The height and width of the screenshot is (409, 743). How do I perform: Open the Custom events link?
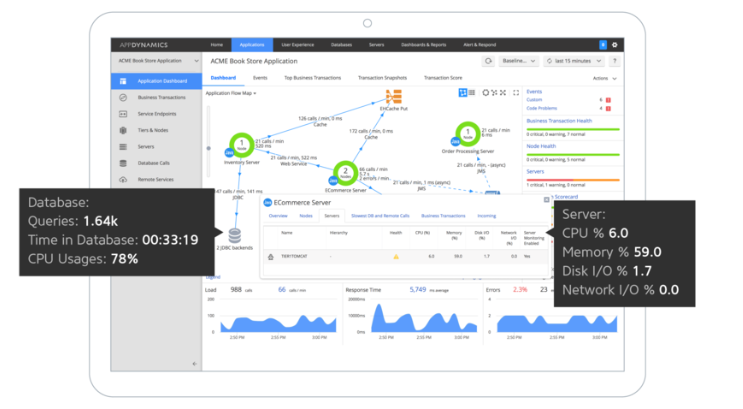coord(534,100)
